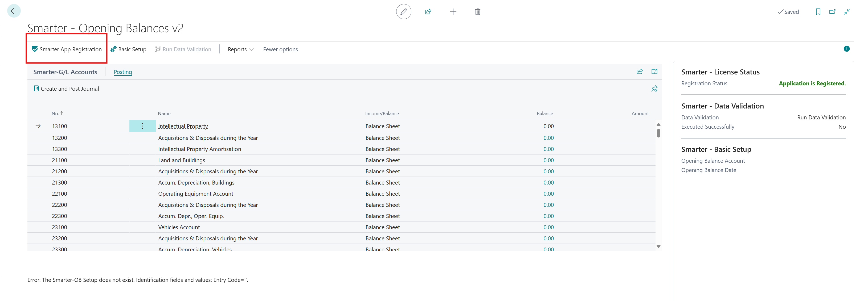The image size is (868, 301).
Task: Sort by the No. column header
Action: (x=57, y=114)
